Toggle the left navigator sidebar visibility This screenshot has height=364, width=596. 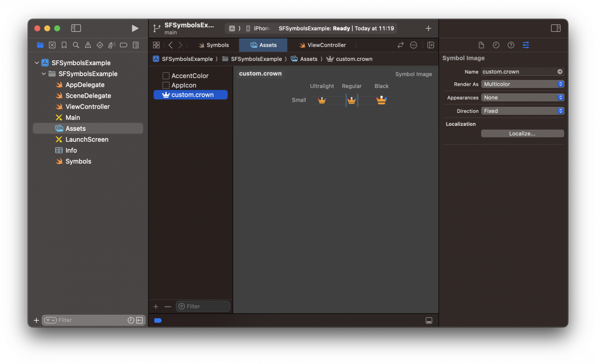click(76, 28)
